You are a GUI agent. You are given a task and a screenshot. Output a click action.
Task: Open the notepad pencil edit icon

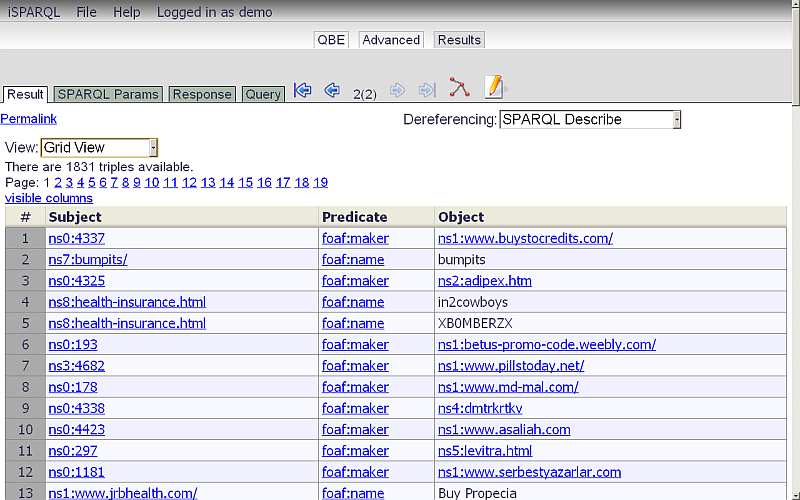494,87
